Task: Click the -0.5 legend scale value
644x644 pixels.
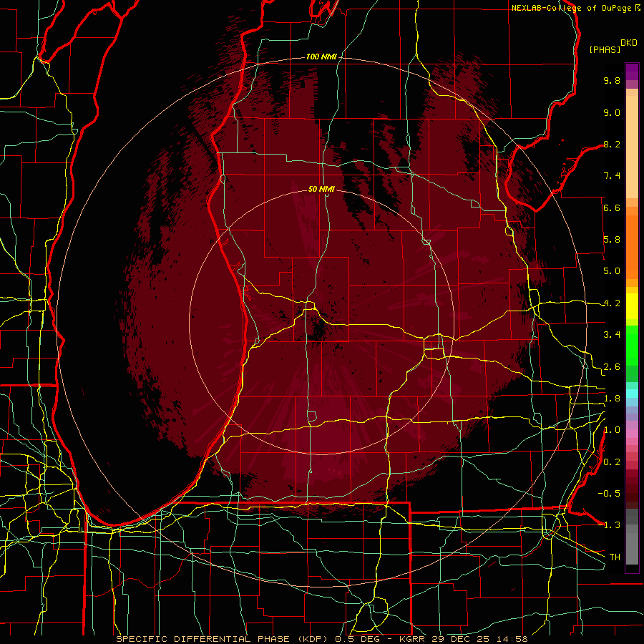Action: pyautogui.click(x=609, y=494)
